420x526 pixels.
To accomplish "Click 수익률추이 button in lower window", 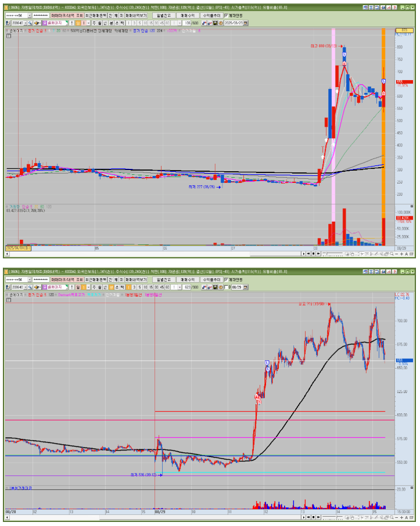I will coord(211,279).
